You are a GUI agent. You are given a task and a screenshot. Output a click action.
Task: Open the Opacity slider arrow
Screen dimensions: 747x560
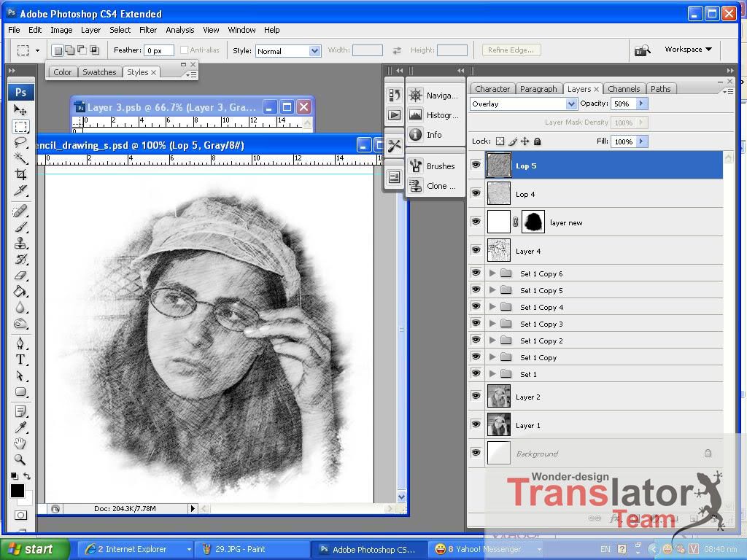click(x=641, y=104)
